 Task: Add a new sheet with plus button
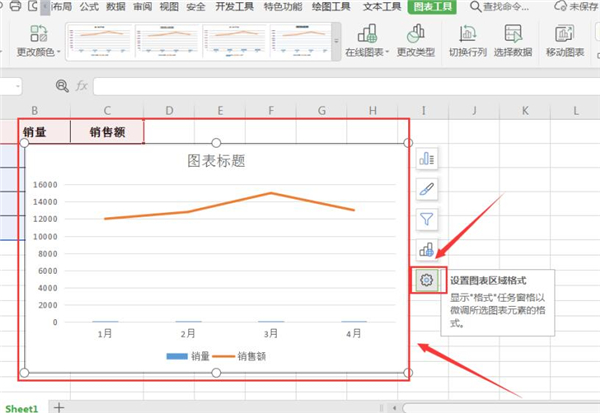coord(59,407)
